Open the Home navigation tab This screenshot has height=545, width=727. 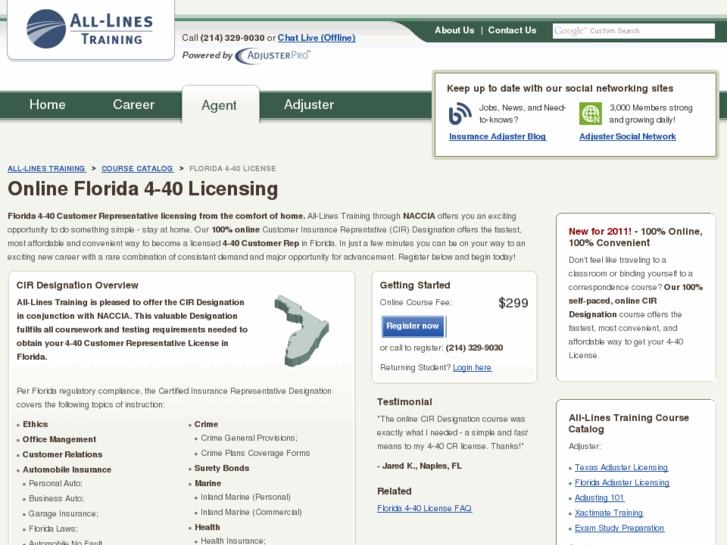coord(47,104)
